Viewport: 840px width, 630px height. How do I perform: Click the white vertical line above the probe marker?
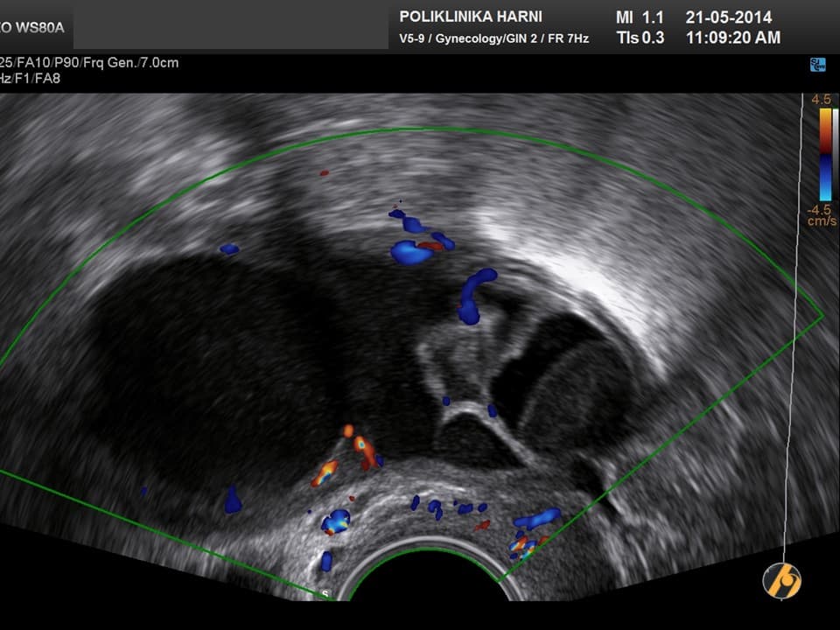795,350
